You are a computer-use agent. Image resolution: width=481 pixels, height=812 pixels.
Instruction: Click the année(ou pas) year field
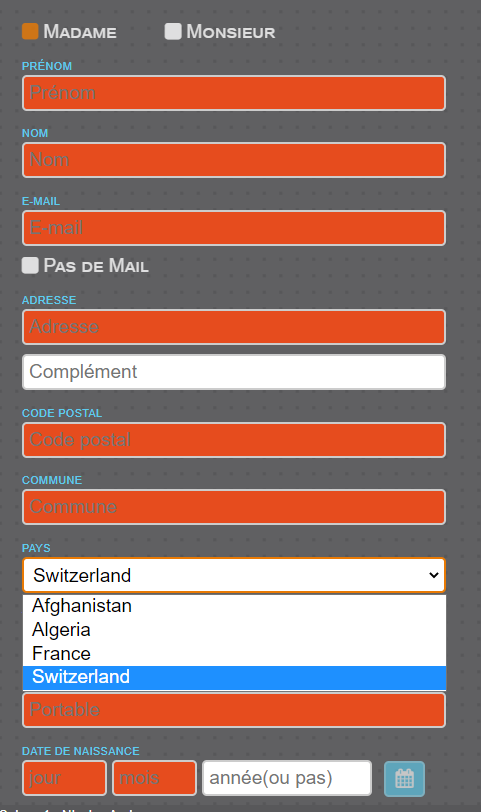point(287,778)
